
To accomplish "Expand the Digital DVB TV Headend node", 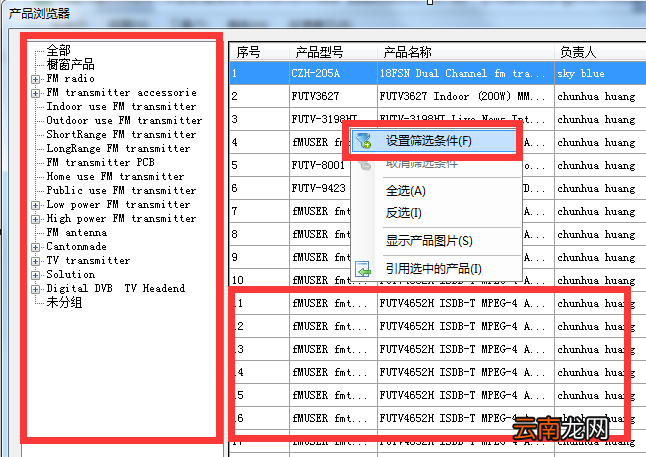I will (35, 289).
